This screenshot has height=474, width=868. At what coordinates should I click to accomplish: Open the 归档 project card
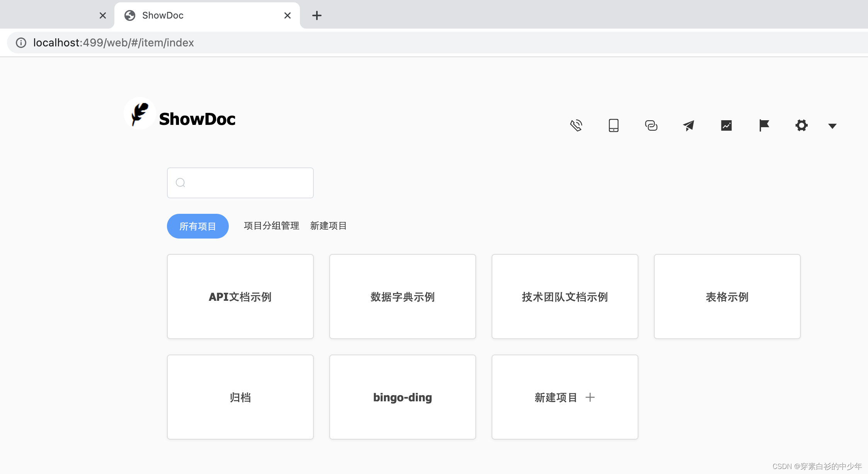(x=240, y=397)
